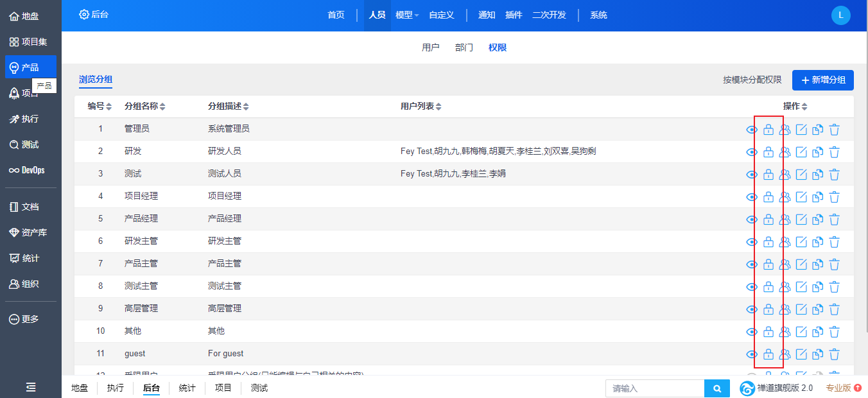Switch to the 用户 sub-tab
The width and height of the screenshot is (868, 398).
click(430, 48)
